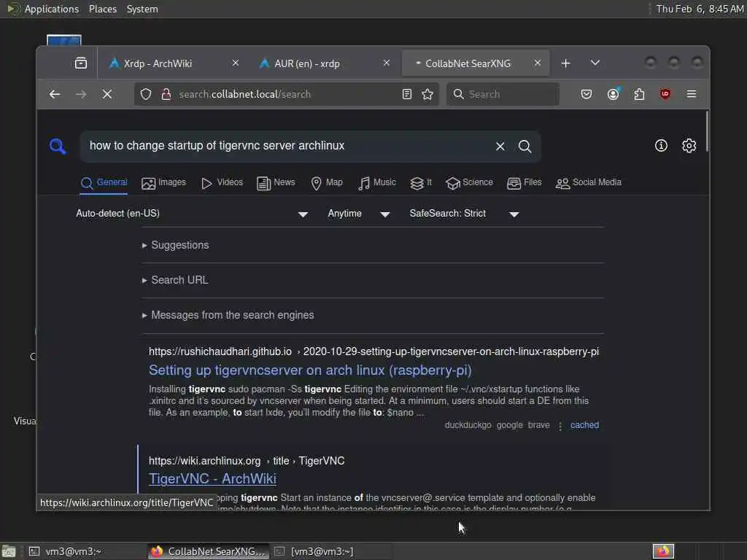Switch to Map search category
This screenshot has width=747, height=560.
[326, 182]
